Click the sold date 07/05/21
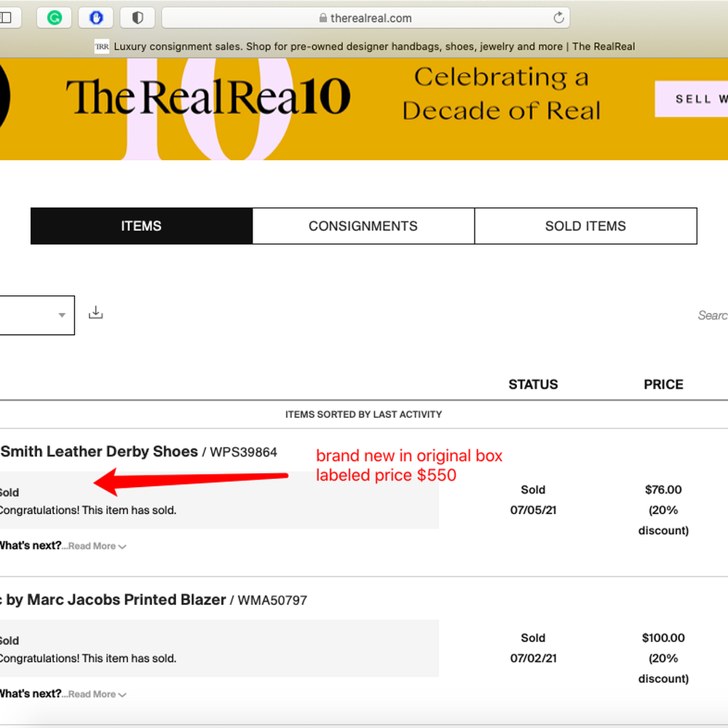 tap(533, 510)
